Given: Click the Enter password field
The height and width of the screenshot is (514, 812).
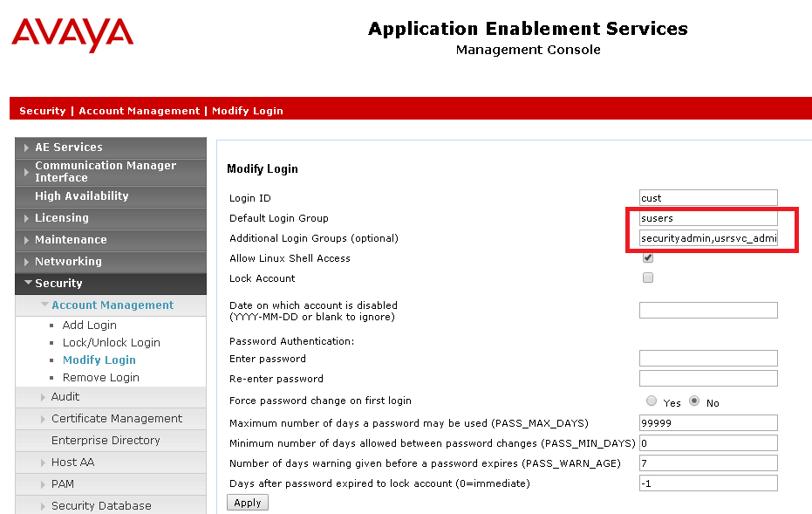Looking at the screenshot, I should 708,358.
